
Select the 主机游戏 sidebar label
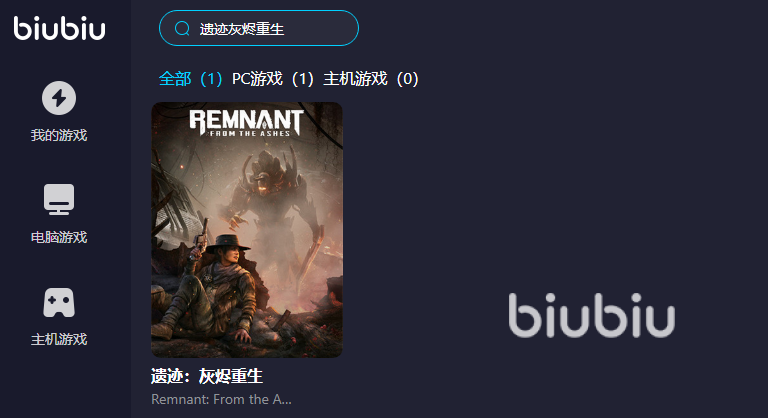(59, 339)
